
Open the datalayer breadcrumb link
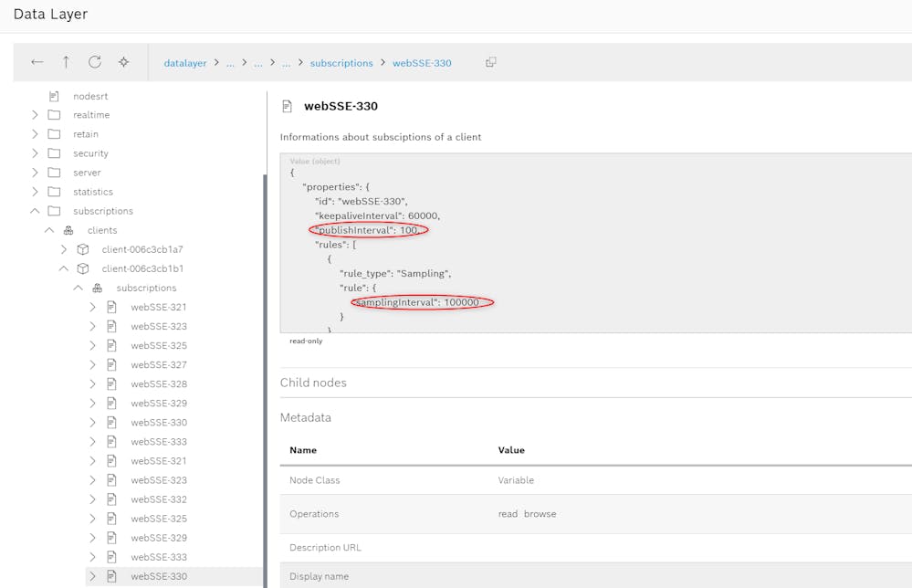pyautogui.click(x=185, y=63)
